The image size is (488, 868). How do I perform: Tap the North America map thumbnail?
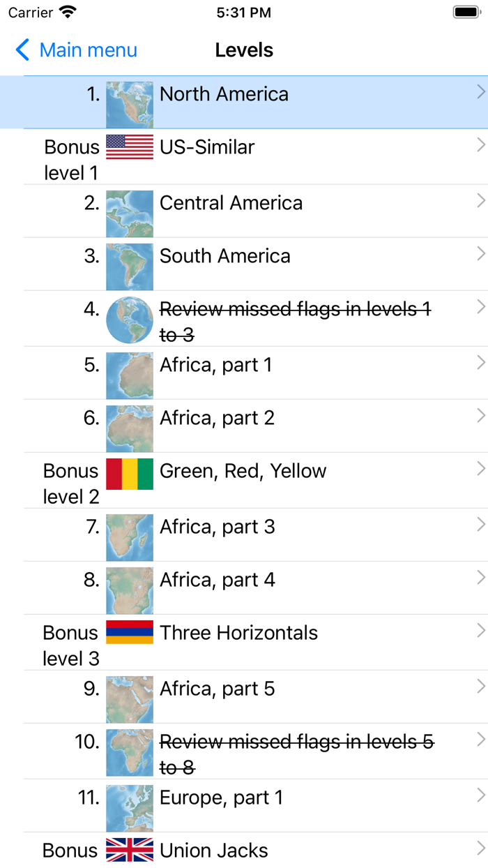coord(129,102)
